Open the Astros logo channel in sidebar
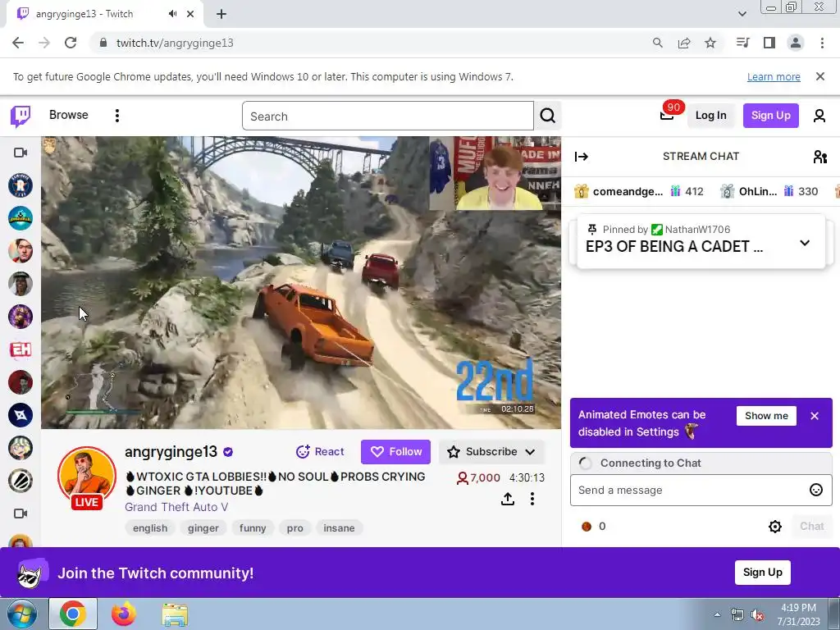The width and height of the screenshot is (840, 630). tap(21, 185)
